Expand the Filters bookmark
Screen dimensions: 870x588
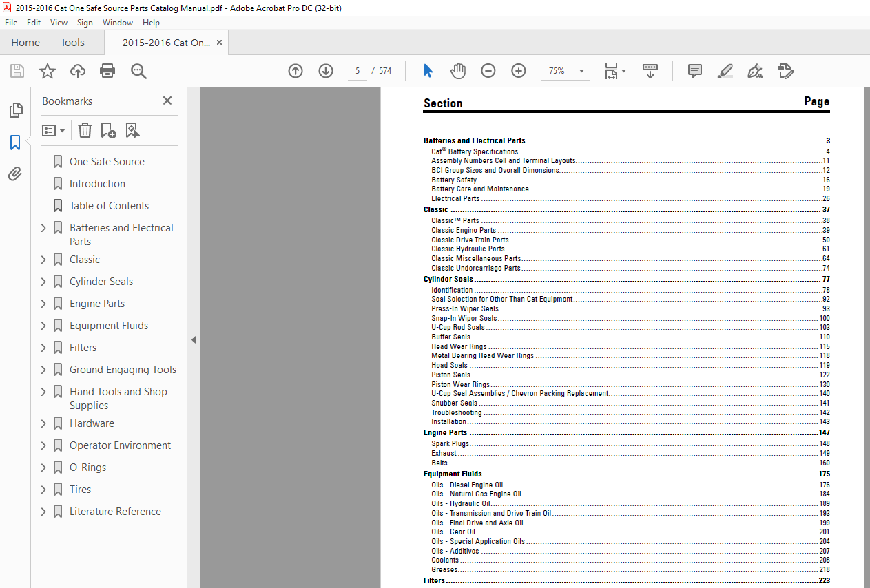click(x=43, y=348)
